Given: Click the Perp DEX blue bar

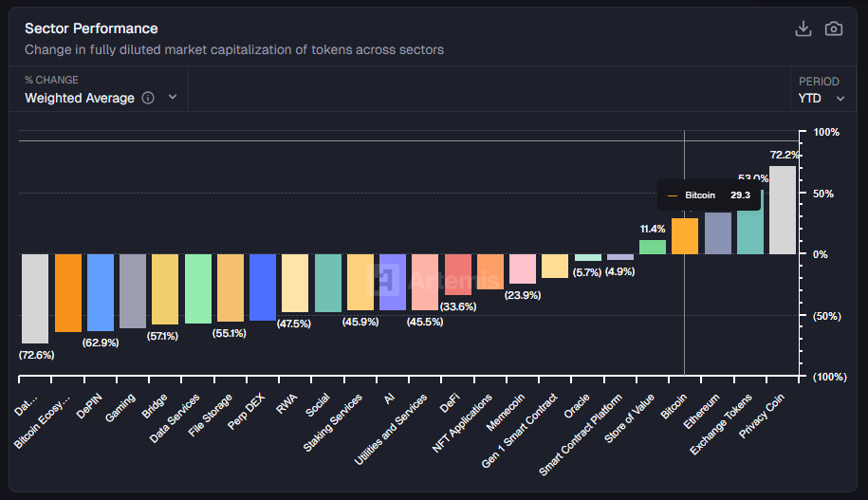Looking at the screenshot, I should pos(263,287).
